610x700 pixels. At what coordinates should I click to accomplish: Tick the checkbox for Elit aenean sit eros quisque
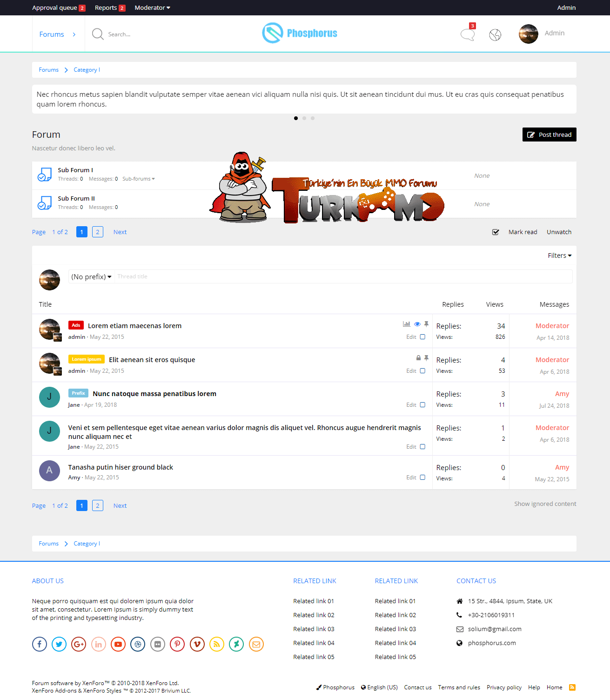tap(422, 371)
